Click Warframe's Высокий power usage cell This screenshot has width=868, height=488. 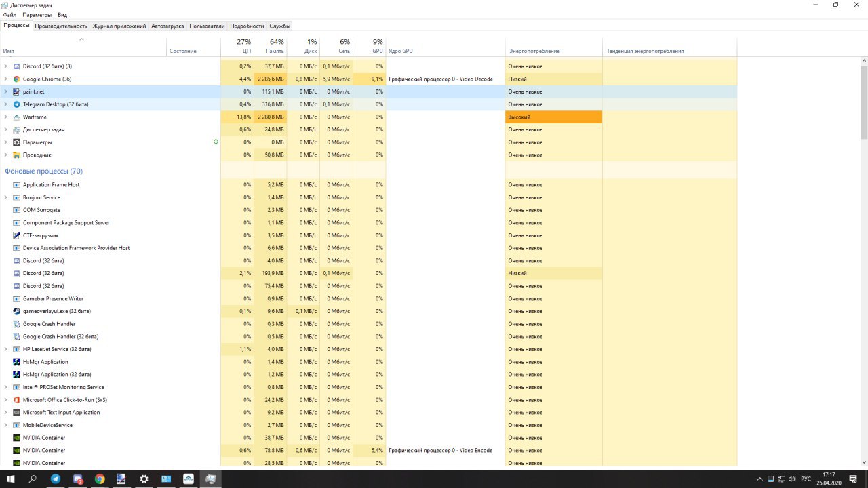[553, 117]
